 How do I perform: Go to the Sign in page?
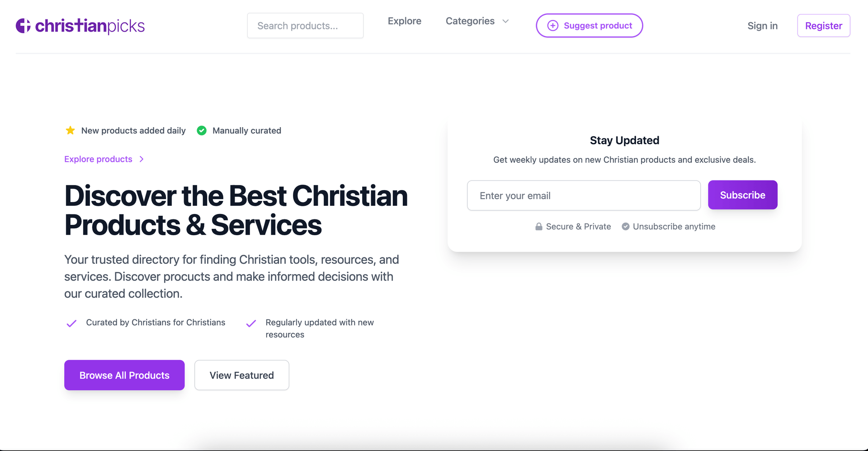coord(762,26)
